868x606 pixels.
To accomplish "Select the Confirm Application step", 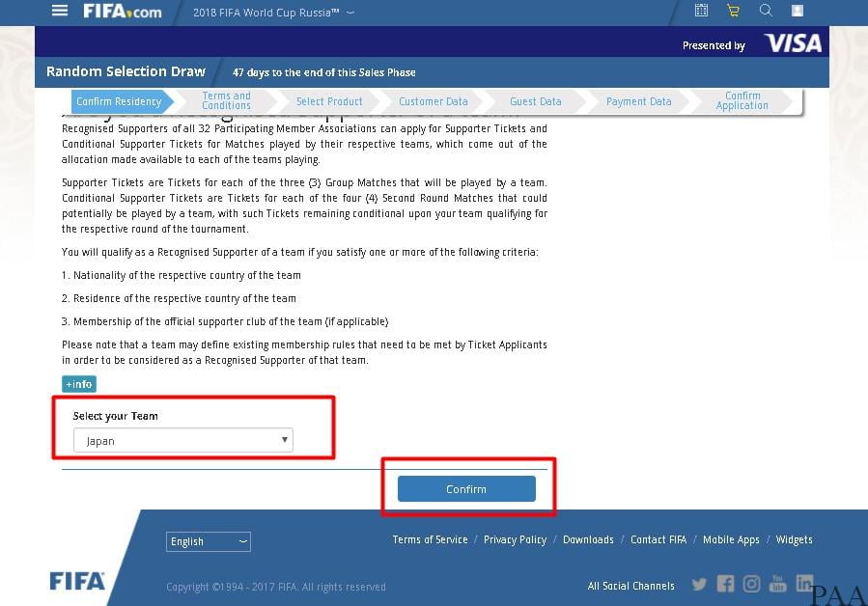I will (742, 100).
